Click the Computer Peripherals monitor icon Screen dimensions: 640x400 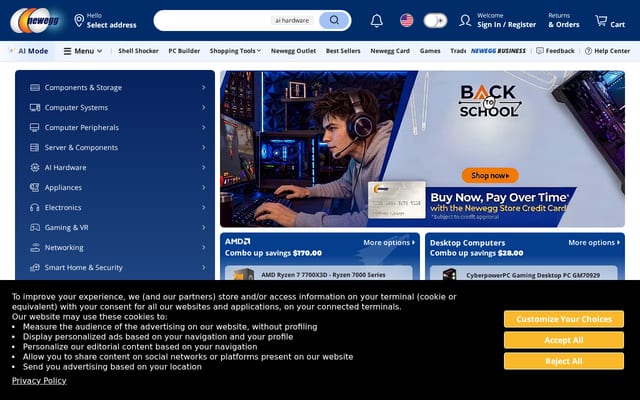coord(35,127)
